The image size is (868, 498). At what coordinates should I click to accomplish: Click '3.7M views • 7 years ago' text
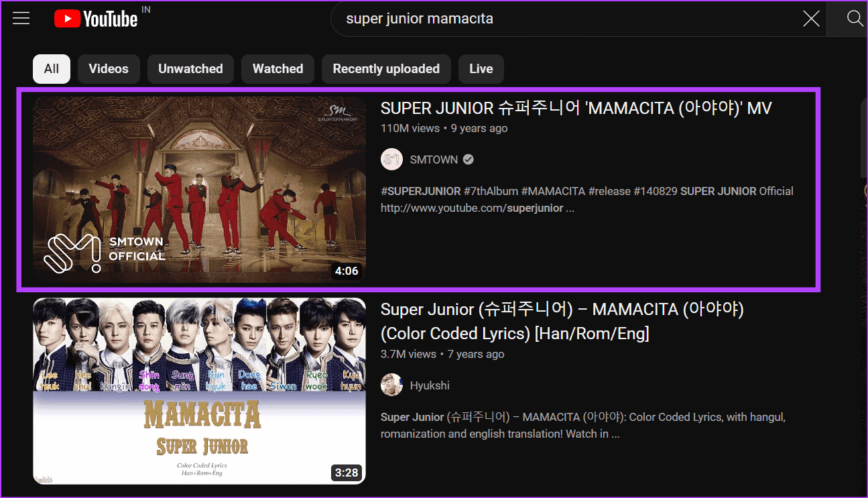pos(442,354)
